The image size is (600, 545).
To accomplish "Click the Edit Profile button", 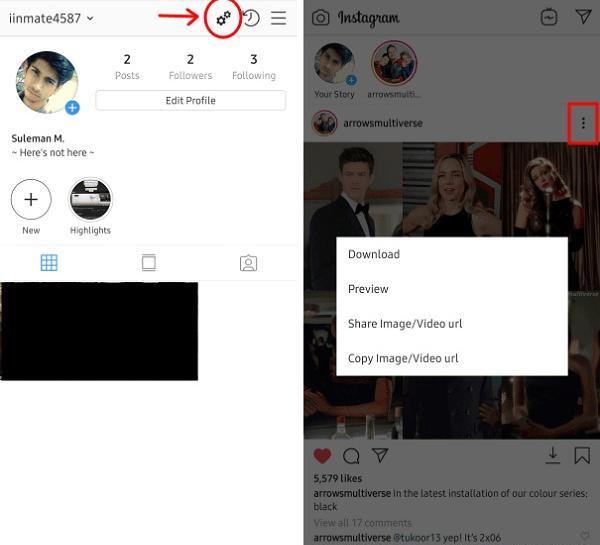I will coord(191,101).
